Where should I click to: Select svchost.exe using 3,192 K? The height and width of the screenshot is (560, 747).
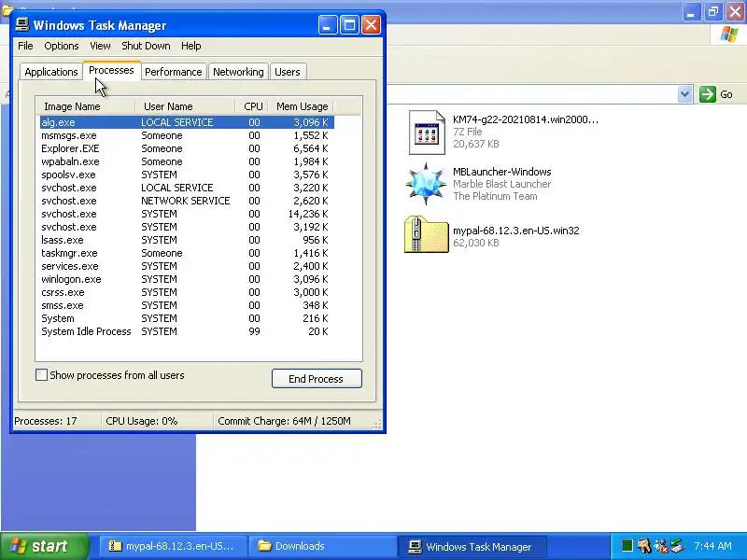click(187, 227)
